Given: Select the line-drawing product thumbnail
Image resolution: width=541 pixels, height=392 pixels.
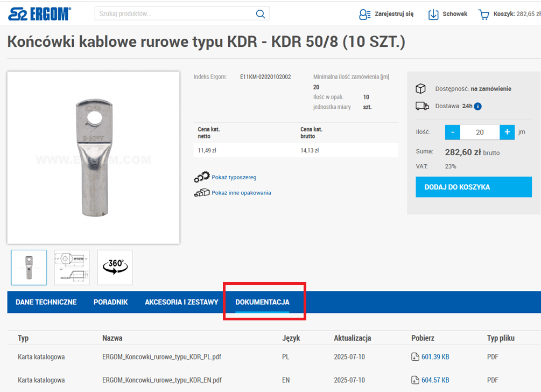Looking at the screenshot, I should pyautogui.click(x=72, y=267).
